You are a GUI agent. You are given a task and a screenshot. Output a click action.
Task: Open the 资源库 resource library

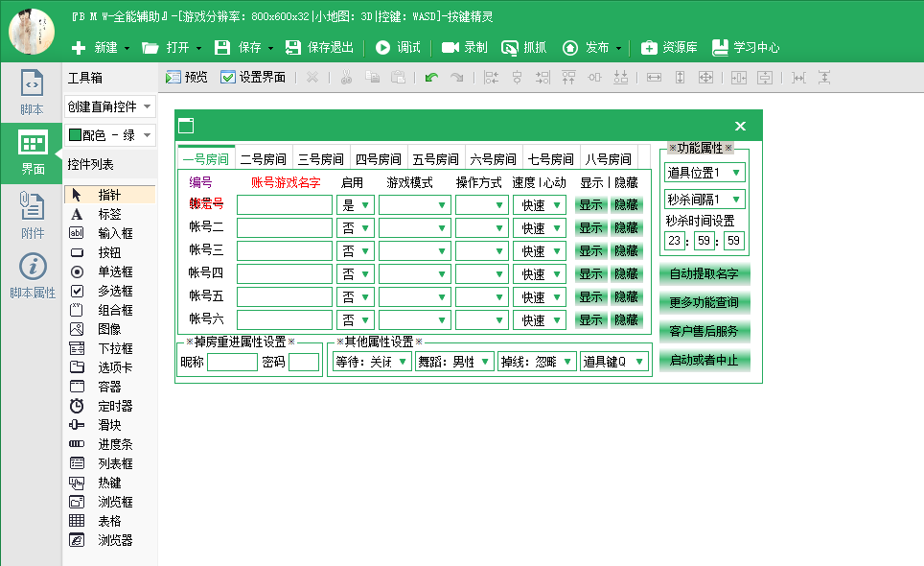pos(668,45)
